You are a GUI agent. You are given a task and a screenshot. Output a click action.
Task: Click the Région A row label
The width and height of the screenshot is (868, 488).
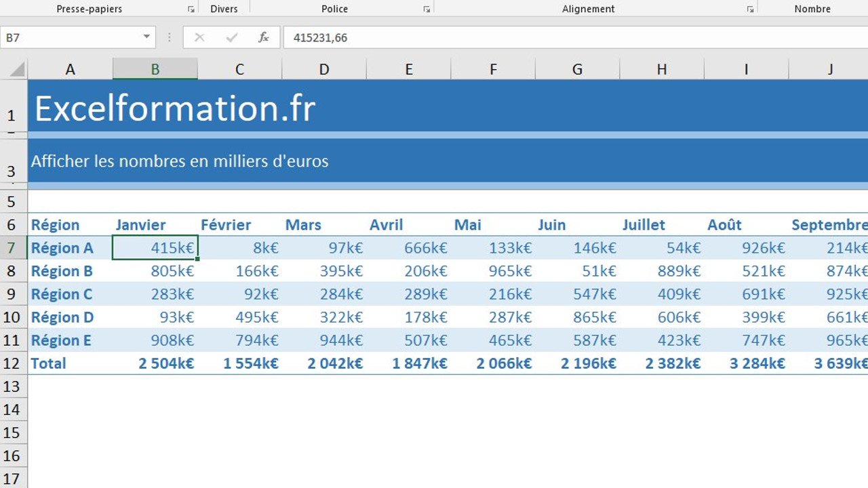71,248
